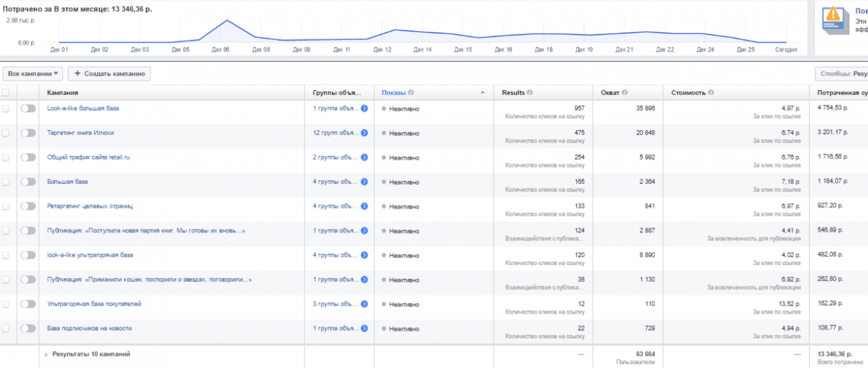Switch on the Ультрагорячая база покупателей campaign

tap(28, 303)
